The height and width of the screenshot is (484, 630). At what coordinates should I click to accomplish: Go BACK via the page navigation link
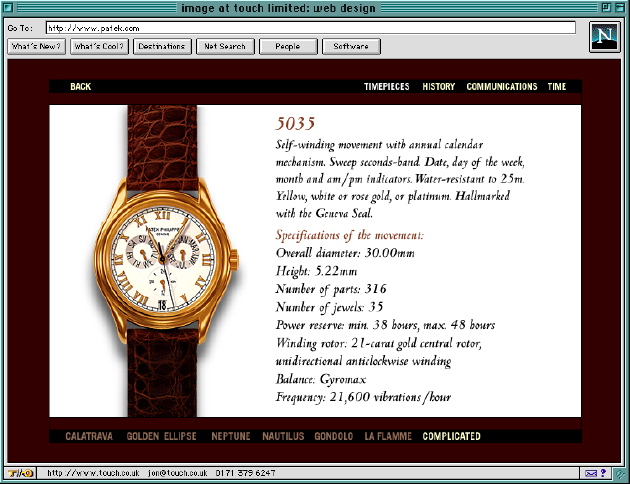[x=80, y=86]
